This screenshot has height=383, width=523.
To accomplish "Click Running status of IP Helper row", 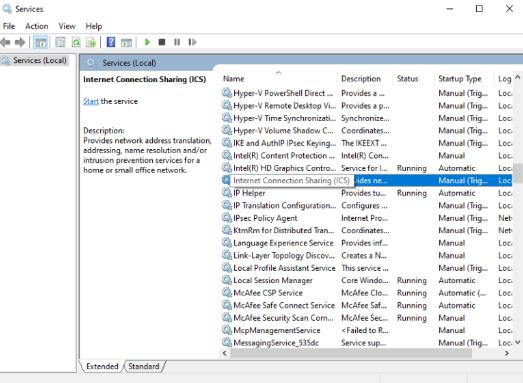I will point(412,193).
